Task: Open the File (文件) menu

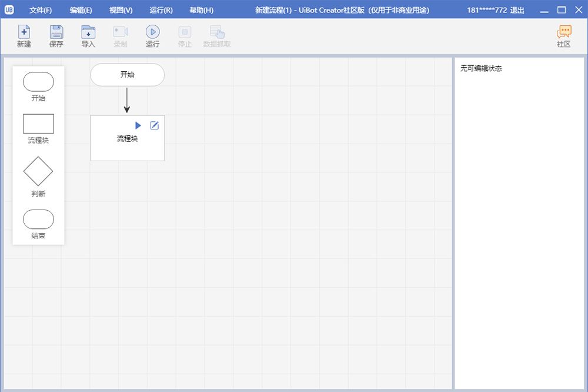Action: tap(41, 10)
